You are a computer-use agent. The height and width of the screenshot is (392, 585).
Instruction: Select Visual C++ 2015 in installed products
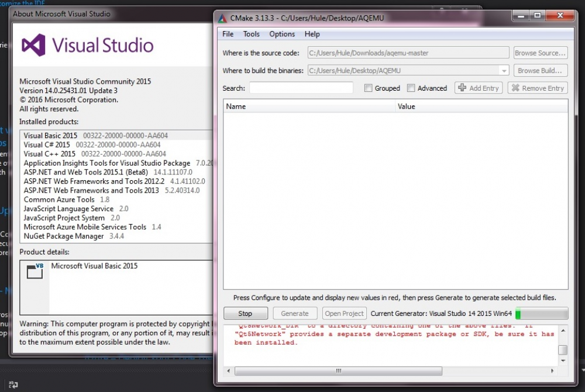[117, 154]
